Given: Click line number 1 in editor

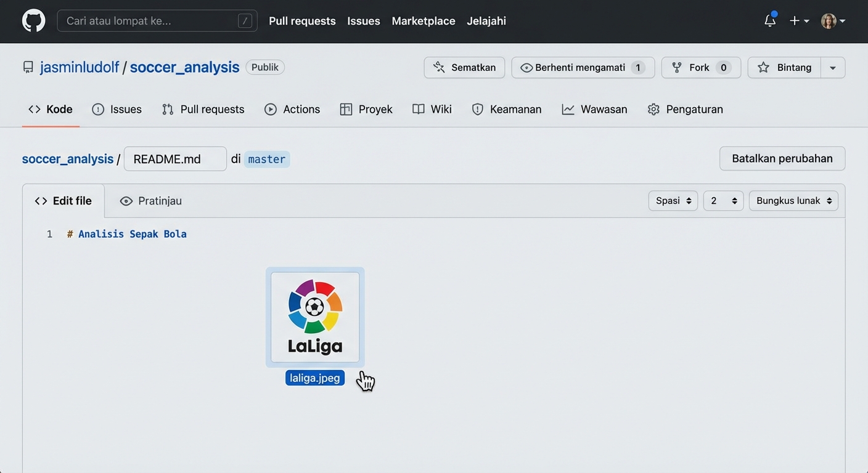Looking at the screenshot, I should point(49,234).
